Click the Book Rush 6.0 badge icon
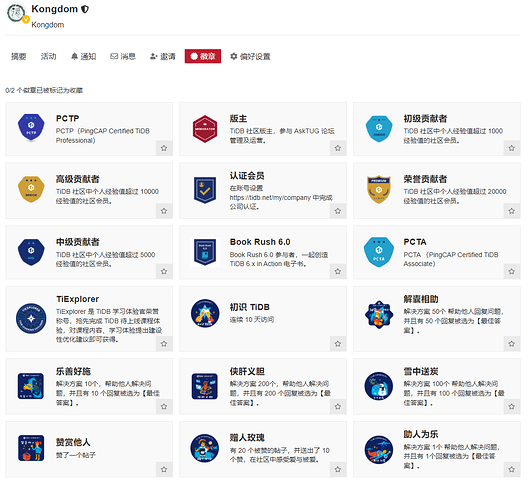This screenshot has width=531, height=500. [205, 252]
